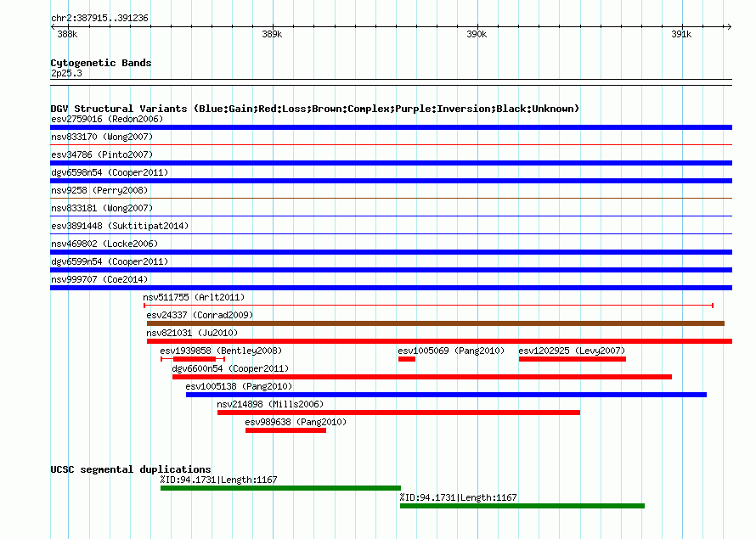Click blue bar under nsv469802 (Locke2006)
The width and height of the screenshot is (756, 539).
click(391, 252)
